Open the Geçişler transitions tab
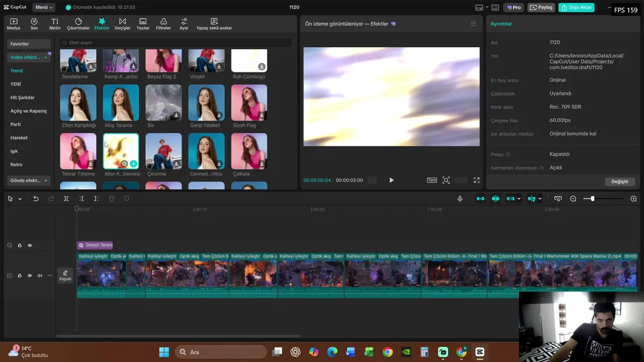 pyautogui.click(x=122, y=24)
